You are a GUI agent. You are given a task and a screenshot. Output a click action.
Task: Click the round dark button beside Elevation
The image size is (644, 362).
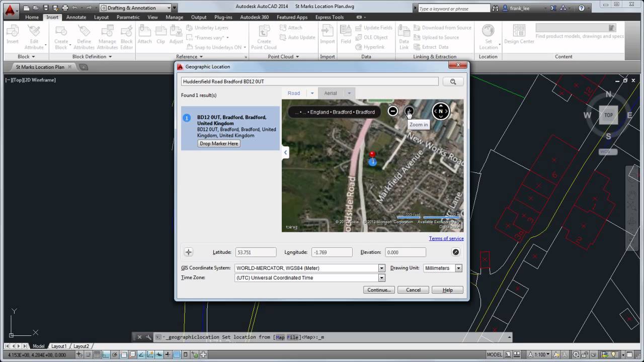(x=455, y=252)
